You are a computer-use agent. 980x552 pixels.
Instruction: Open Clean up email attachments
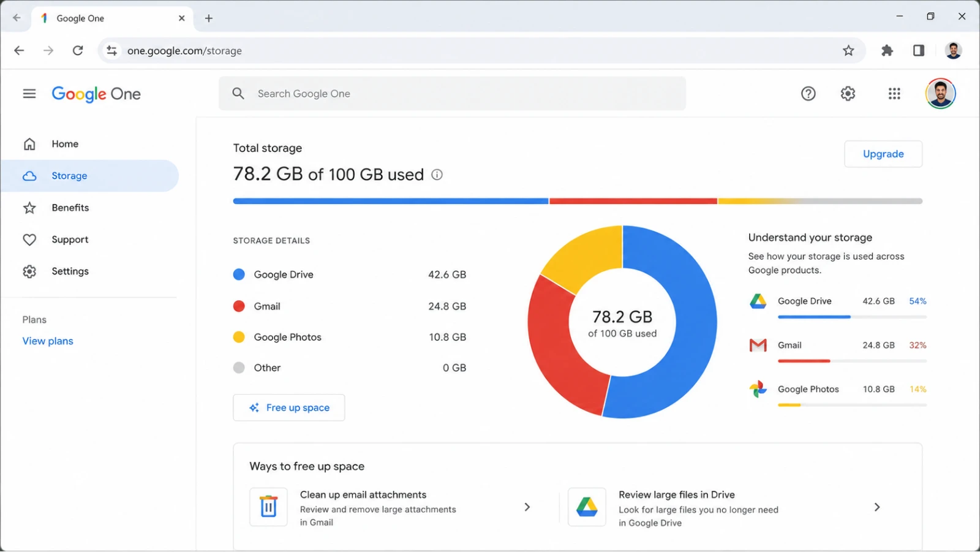(391, 507)
